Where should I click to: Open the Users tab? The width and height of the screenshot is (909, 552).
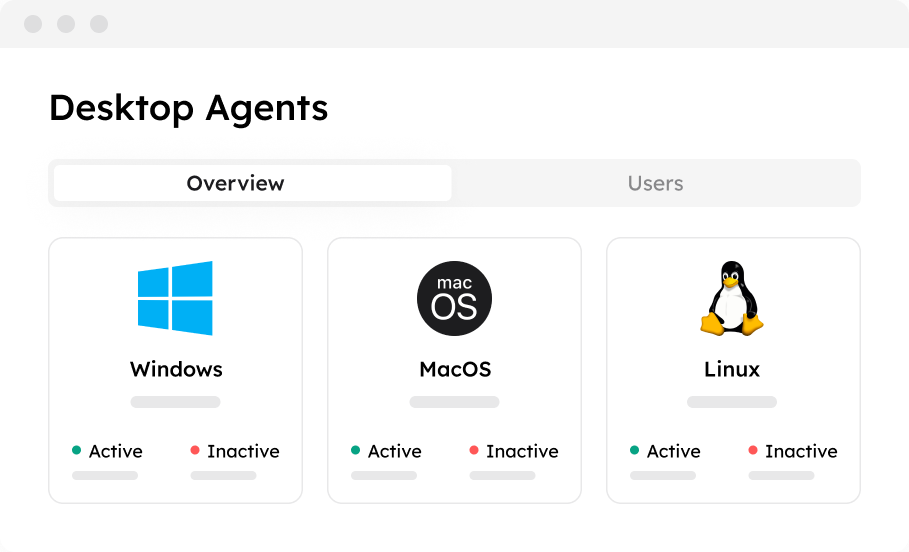[655, 183]
